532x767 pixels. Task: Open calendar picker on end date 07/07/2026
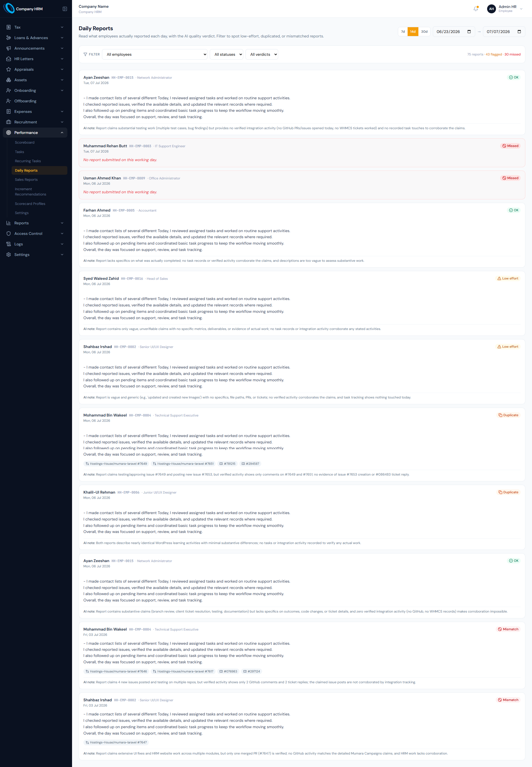[x=519, y=32]
